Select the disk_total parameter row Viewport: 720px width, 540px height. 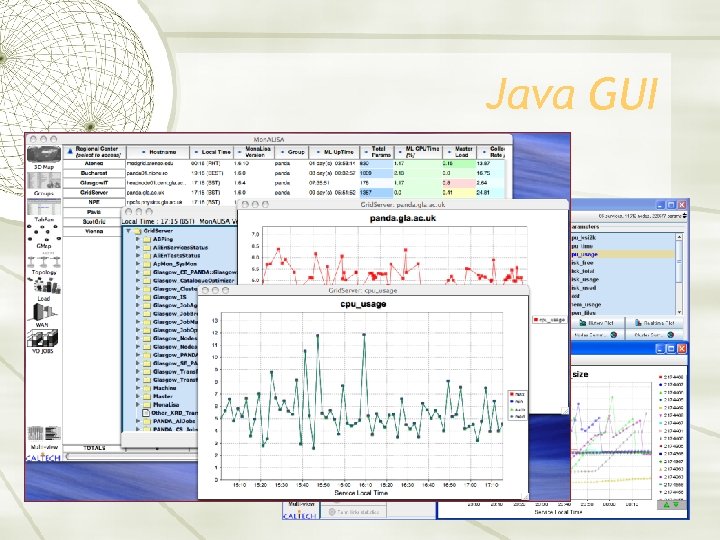point(623,271)
